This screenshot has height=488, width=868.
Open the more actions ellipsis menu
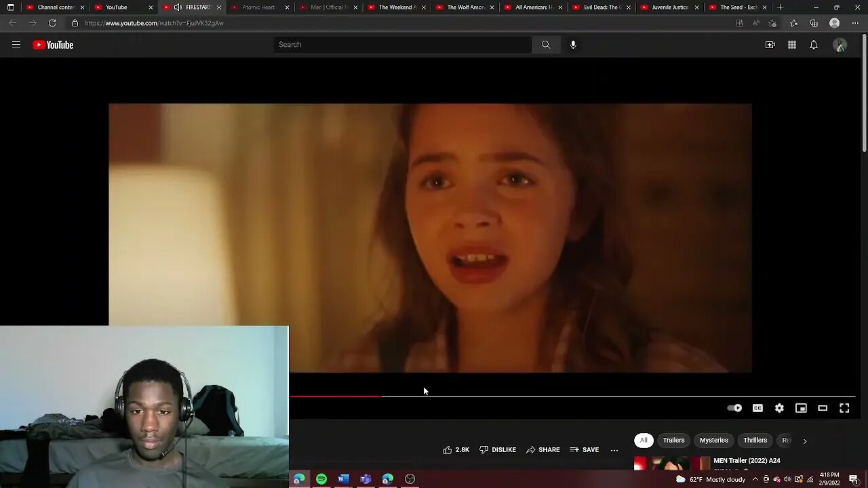click(x=614, y=450)
